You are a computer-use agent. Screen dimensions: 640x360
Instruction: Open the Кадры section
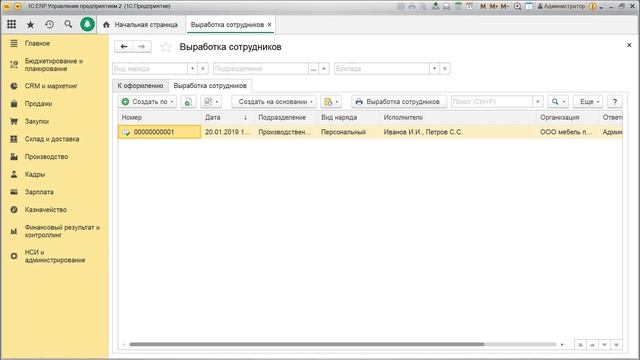pos(35,174)
